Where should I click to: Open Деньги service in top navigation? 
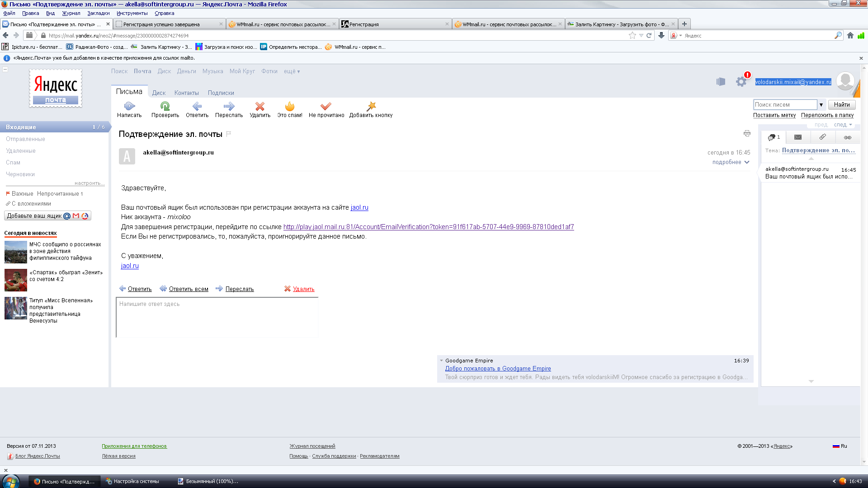click(186, 71)
